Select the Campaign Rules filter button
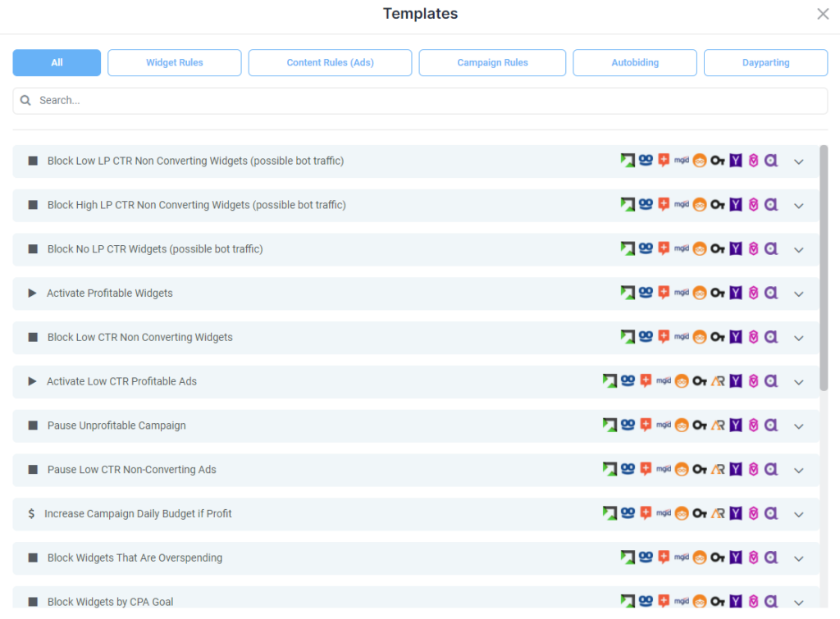Screen dimensions: 840x619 (492, 62)
